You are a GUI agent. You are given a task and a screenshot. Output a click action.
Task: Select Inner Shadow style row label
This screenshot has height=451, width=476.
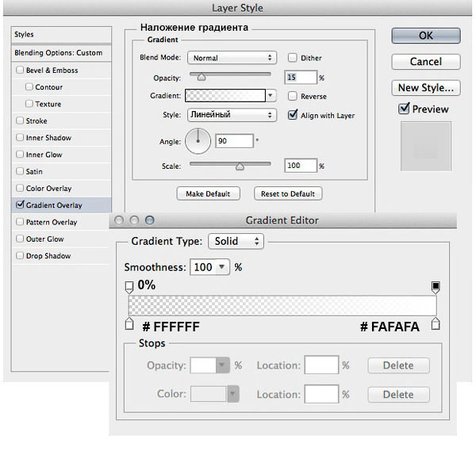tap(48, 138)
